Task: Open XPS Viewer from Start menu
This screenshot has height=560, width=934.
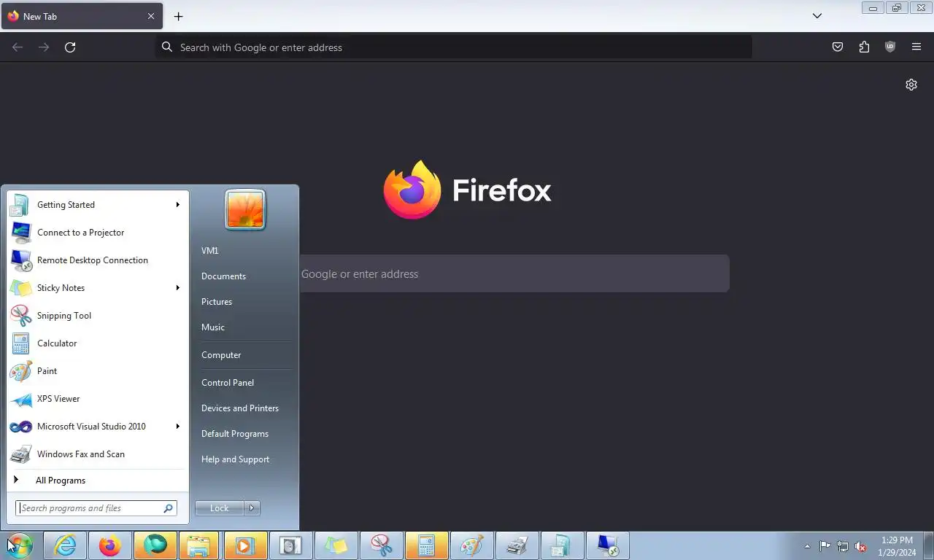Action: click(x=98, y=399)
